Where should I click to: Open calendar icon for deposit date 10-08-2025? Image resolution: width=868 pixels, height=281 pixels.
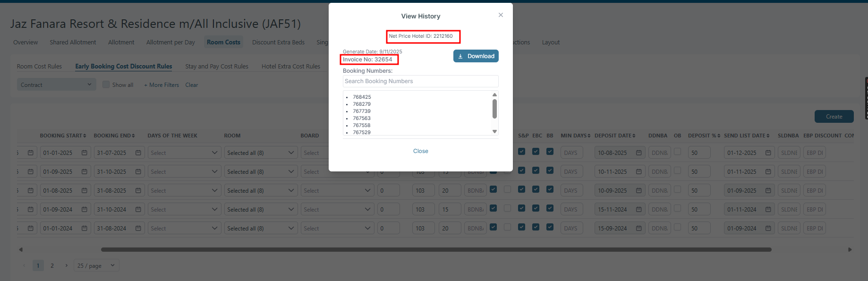click(x=638, y=153)
